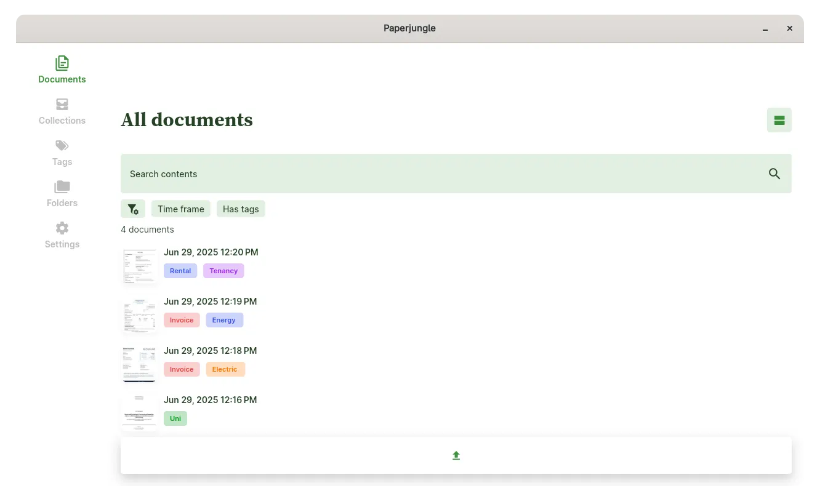Open thumbnail of the 12:19 PM document
The image size is (820, 504).
[x=140, y=314]
